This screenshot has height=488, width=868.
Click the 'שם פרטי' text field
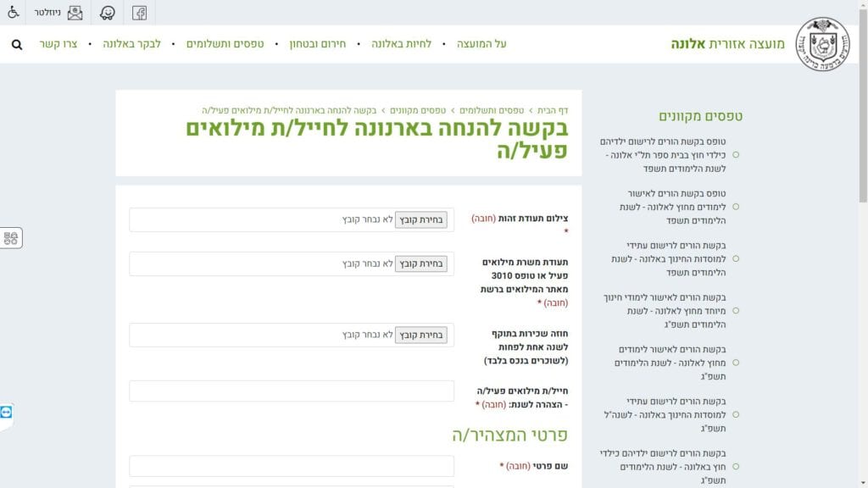292,466
